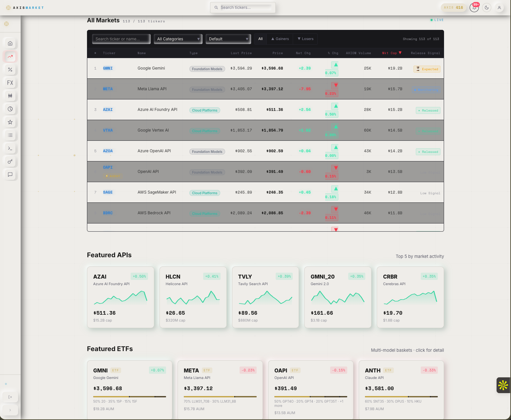Click the LIVE status indicator
Viewport: 511px width, 420px height.
tap(437, 20)
